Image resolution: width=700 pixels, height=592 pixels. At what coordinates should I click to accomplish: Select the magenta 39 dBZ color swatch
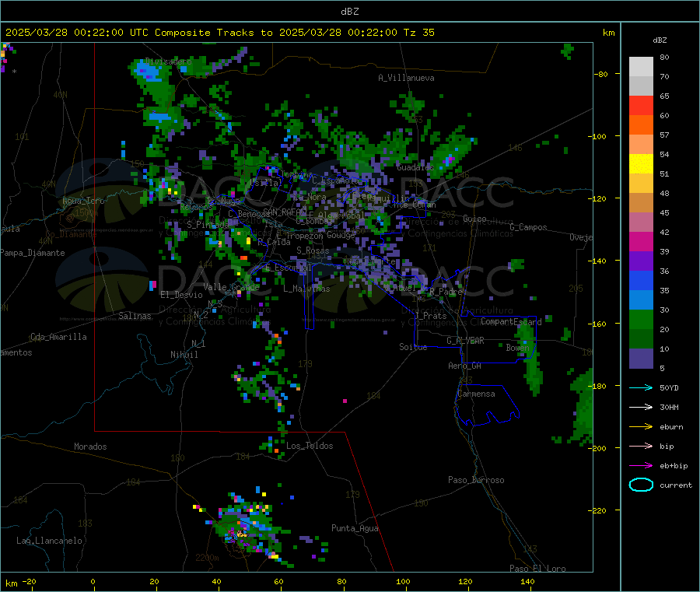tap(641, 241)
